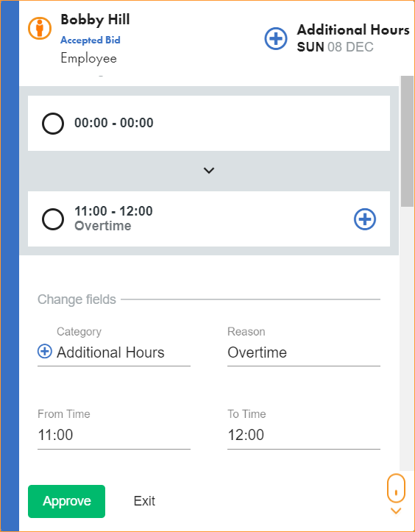Click the vertical scrollbar thumb
415x532 pixels.
(407, 141)
